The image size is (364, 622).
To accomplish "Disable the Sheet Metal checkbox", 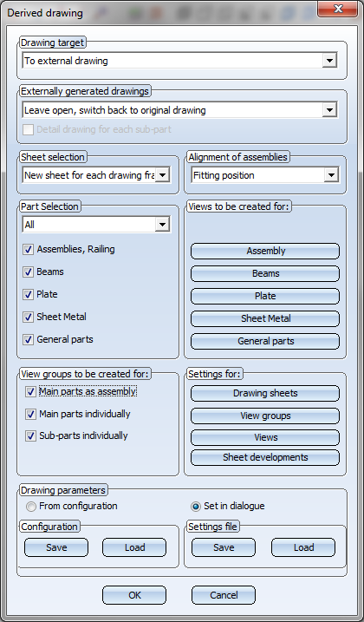I will click(28, 317).
